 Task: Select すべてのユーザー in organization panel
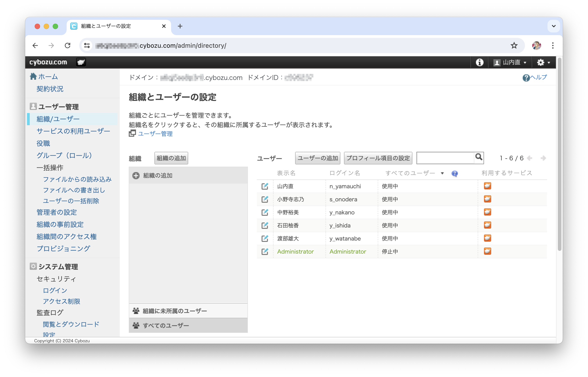pos(188,325)
